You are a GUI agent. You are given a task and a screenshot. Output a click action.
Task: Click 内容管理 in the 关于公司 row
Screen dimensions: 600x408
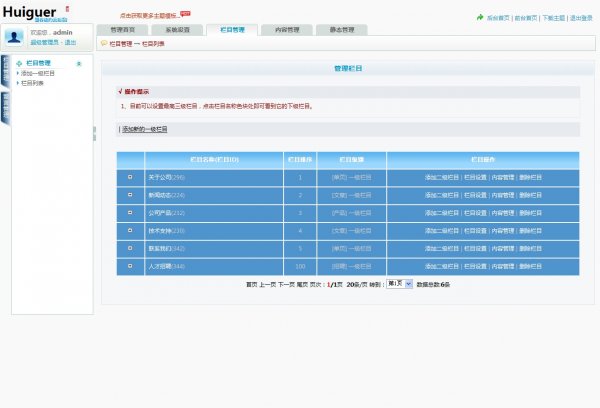pos(503,177)
